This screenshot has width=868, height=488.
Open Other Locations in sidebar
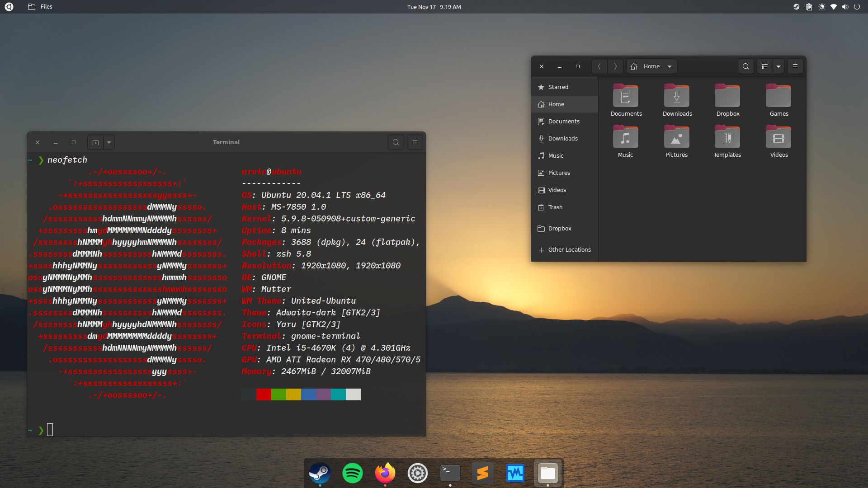click(569, 249)
